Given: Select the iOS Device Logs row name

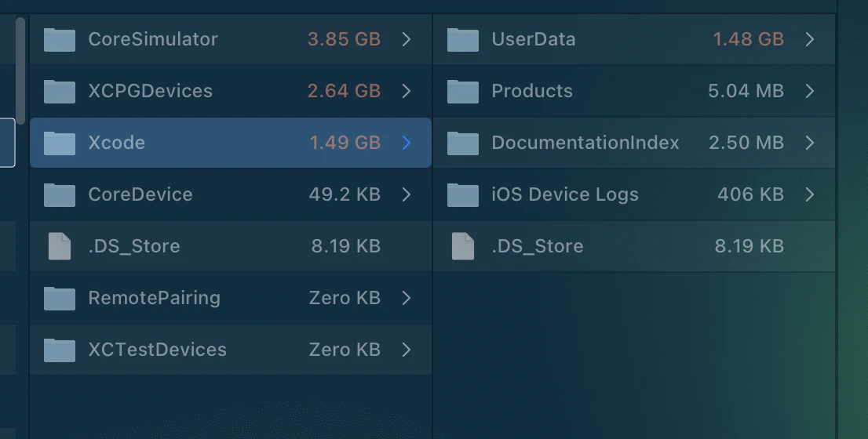Looking at the screenshot, I should pyautogui.click(x=564, y=194).
